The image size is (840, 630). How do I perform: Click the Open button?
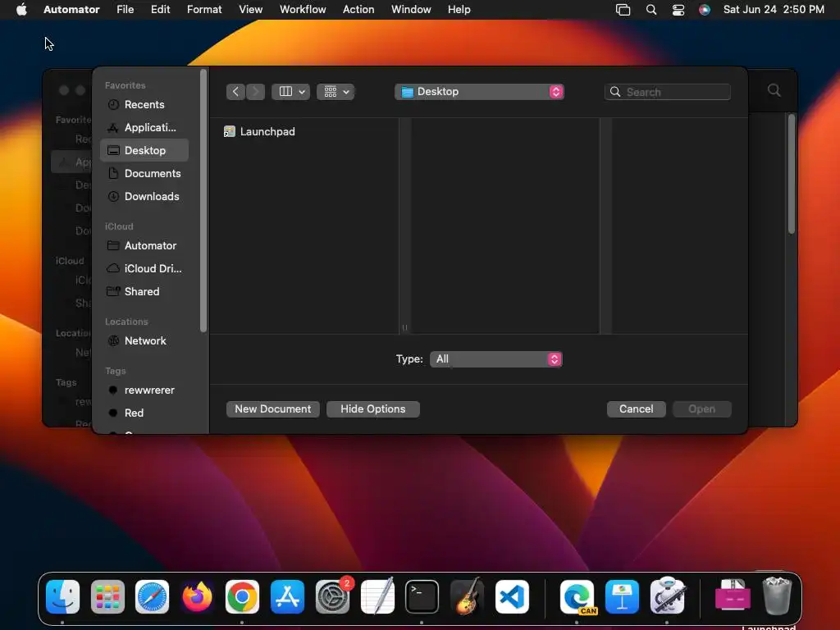coord(702,409)
